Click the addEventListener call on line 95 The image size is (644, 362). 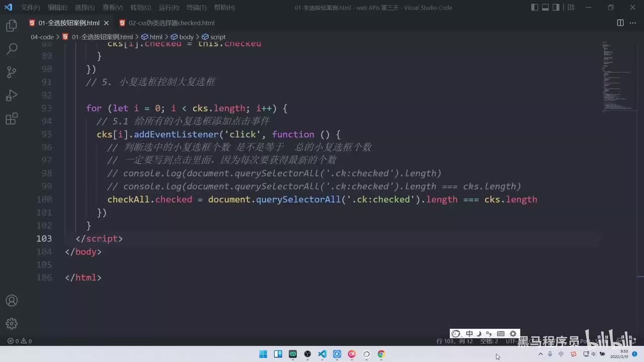(x=176, y=134)
